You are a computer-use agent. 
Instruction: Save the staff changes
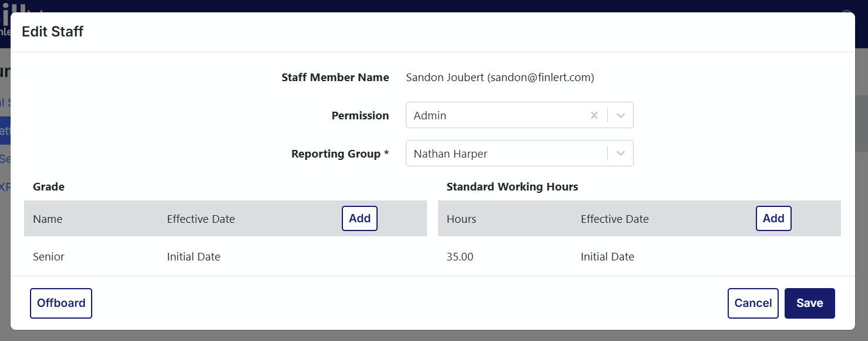point(809,303)
